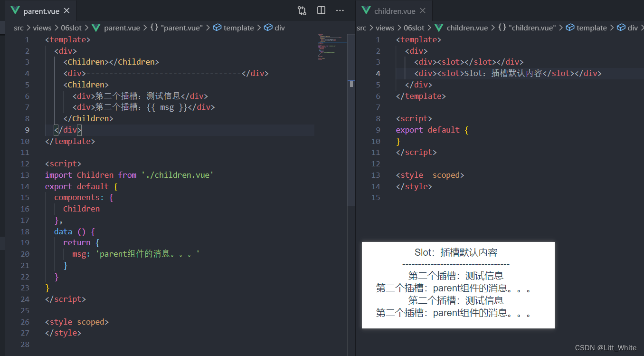This screenshot has height=356, width=644.
Task: Open the template breadcrumb in children.vue editor
Action: [x=586, y=28]
